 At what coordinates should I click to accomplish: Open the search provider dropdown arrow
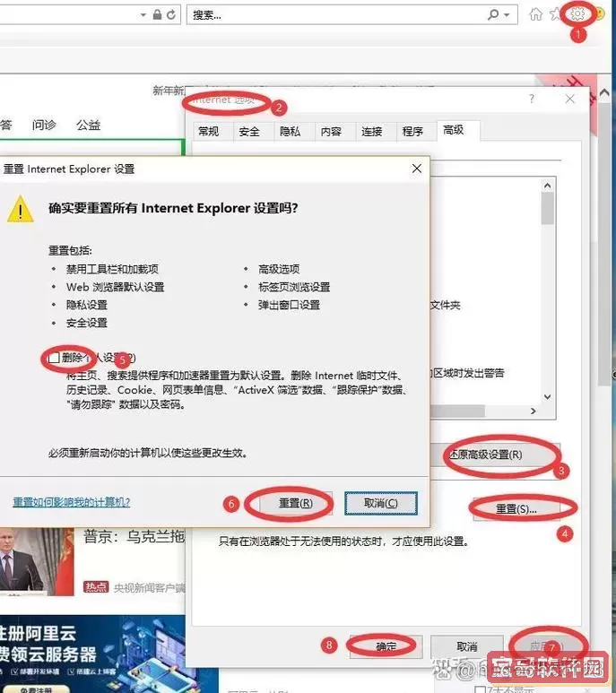click(507, 15)
